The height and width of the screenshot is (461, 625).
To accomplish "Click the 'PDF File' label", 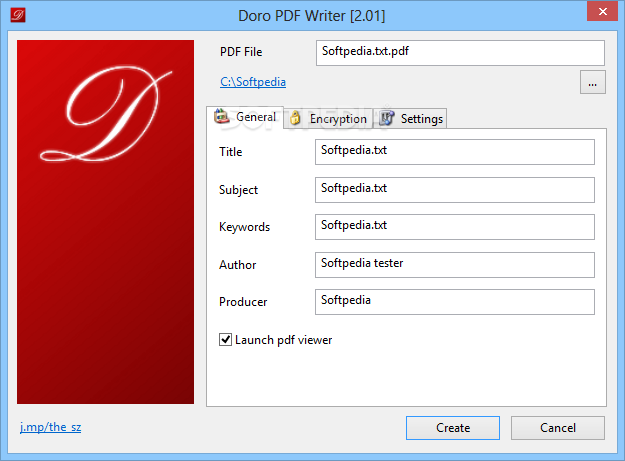I will (x=241, y=52).
